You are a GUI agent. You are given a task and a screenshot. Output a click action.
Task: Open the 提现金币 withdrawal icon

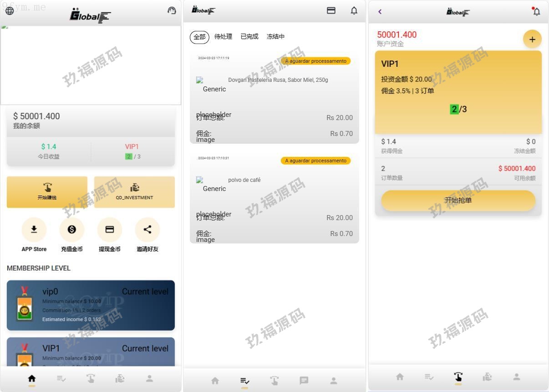click(109, 230)
